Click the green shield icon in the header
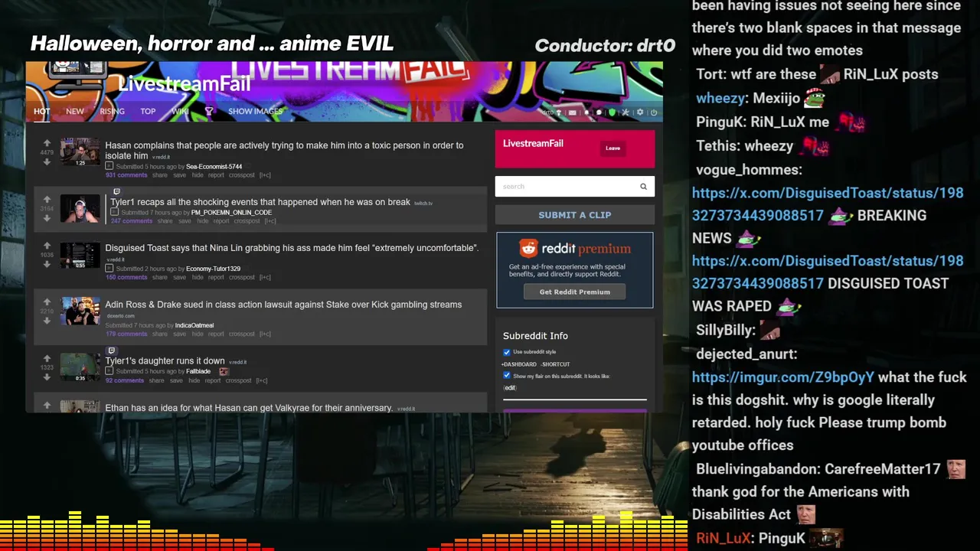This screenshot has width=980, height=551. pos(612,112)
